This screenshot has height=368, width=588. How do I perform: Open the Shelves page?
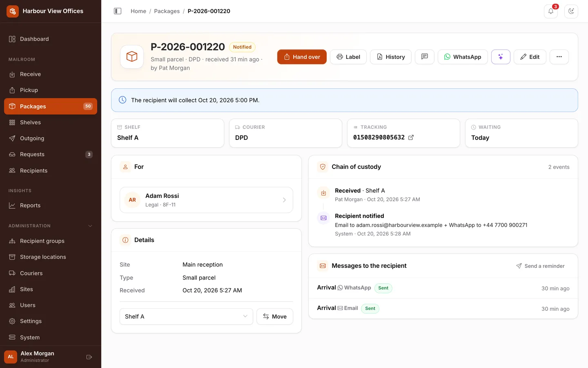[x=51, y=122]
